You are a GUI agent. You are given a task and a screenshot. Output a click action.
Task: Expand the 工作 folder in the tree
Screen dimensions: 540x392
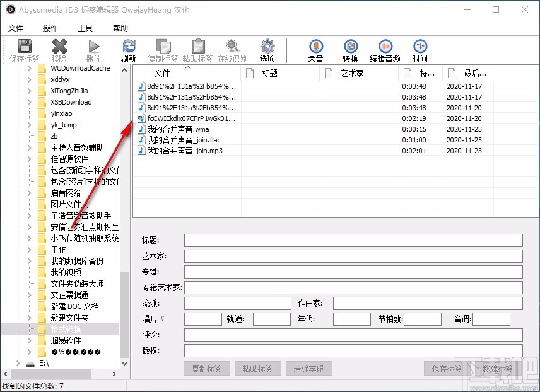click(30, 250)
